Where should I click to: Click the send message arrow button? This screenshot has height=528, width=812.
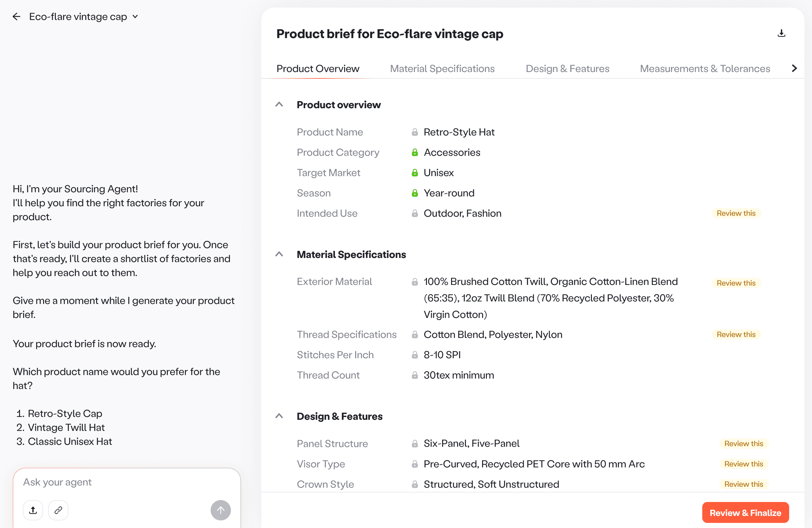pos(220,510)
